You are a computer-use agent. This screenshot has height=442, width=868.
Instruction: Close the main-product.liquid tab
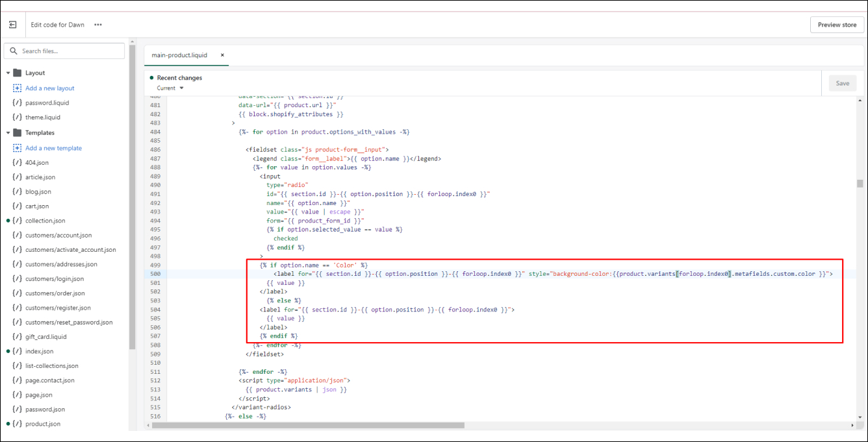click(x=222, y=55)
